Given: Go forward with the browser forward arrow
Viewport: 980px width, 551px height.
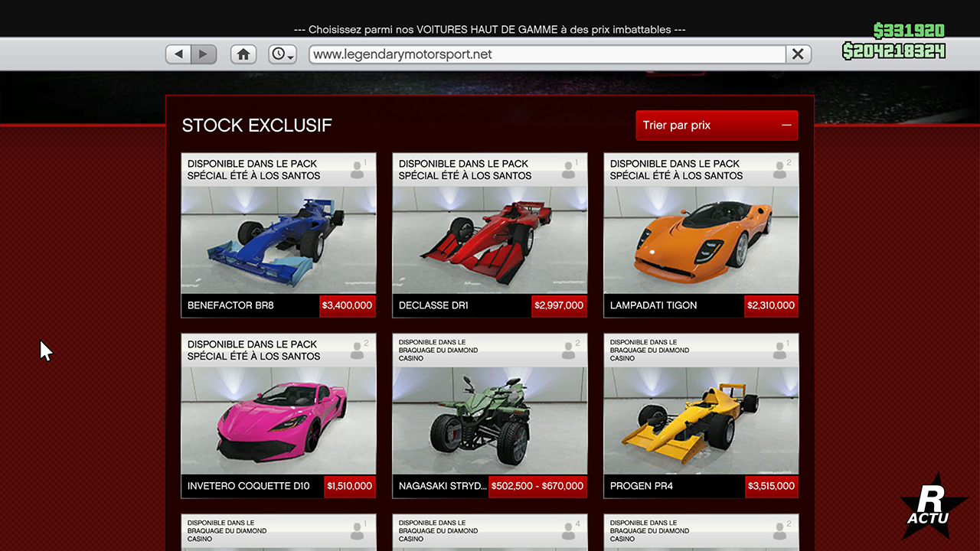Looking at the screenshot, I should pos(204,54).
